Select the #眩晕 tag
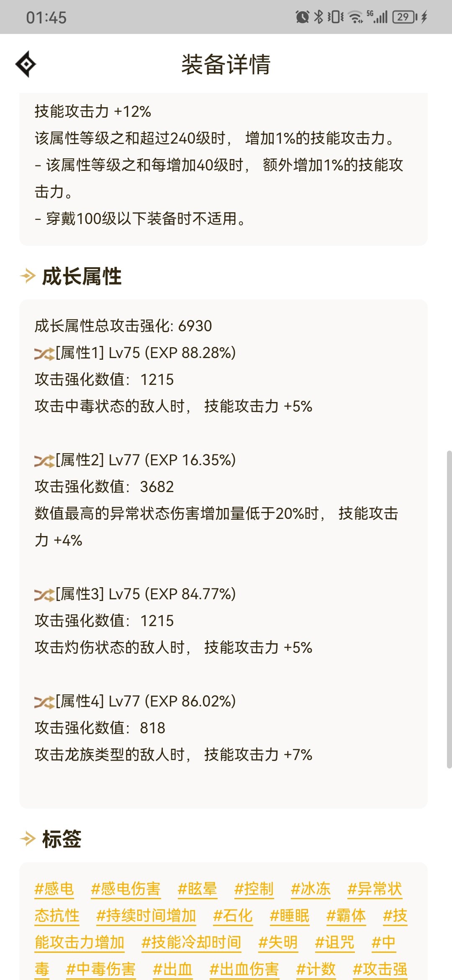Viewport: 452px width, 980px height. (x=198, y=889)
